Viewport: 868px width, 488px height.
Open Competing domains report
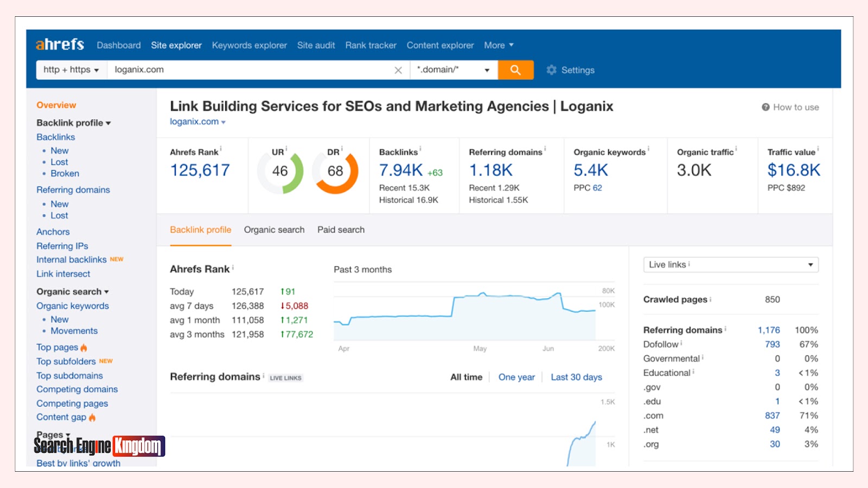(x=77, y=389)
